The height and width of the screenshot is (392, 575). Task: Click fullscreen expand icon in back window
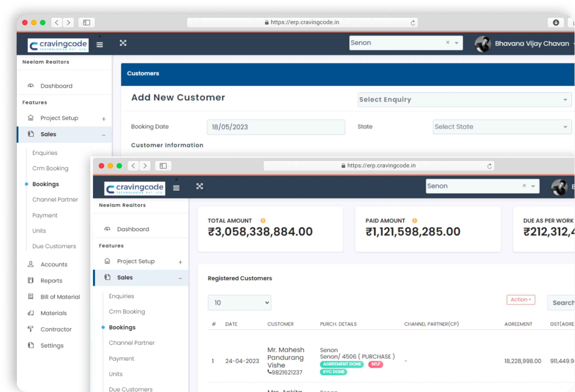123,43
